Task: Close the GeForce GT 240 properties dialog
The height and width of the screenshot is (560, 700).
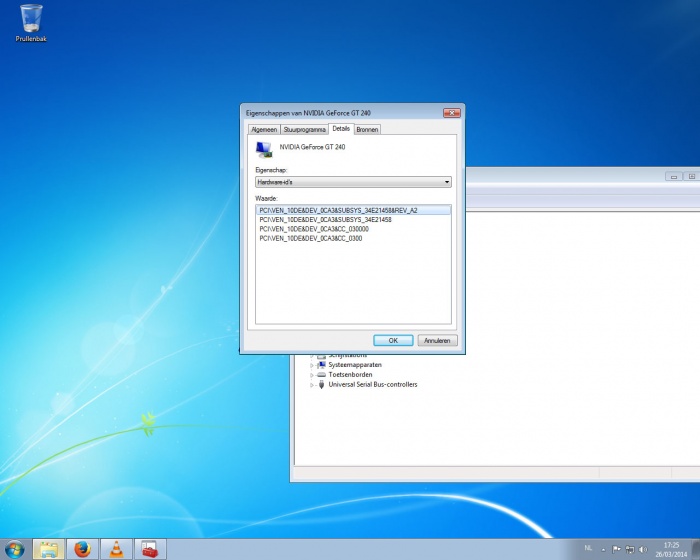Action: [451, 113]
